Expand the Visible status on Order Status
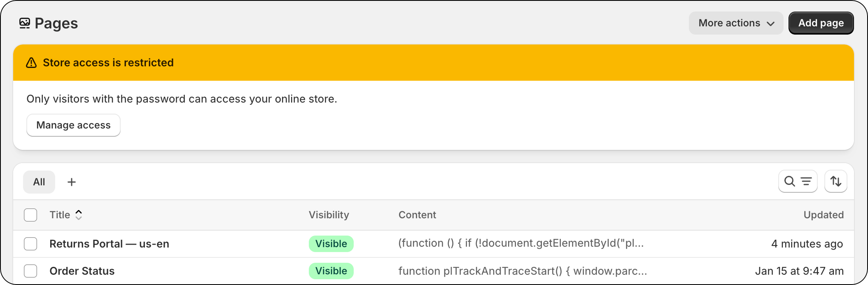The image size is (868, 285). tap(331, 271)
